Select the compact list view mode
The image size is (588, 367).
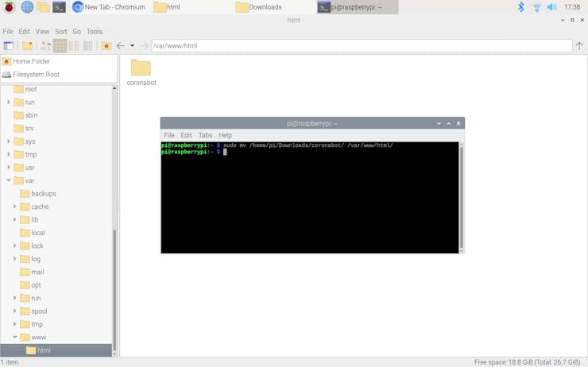click(x=74, y=46)
